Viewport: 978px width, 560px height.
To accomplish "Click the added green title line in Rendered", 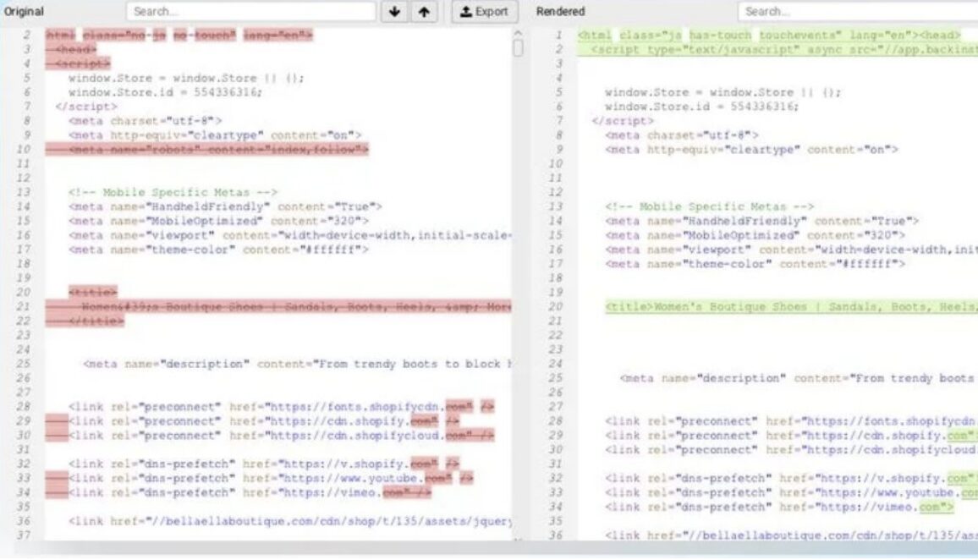I will [x=791, y=307].
